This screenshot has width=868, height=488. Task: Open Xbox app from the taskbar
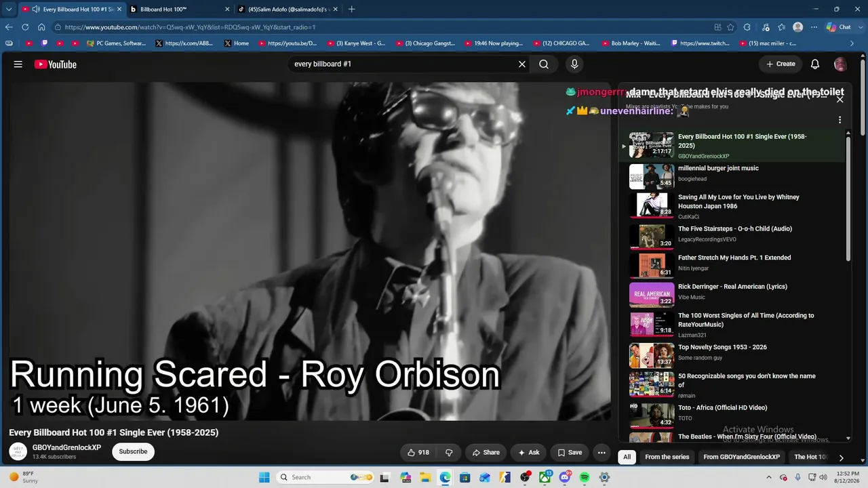(x=545, y=477)
